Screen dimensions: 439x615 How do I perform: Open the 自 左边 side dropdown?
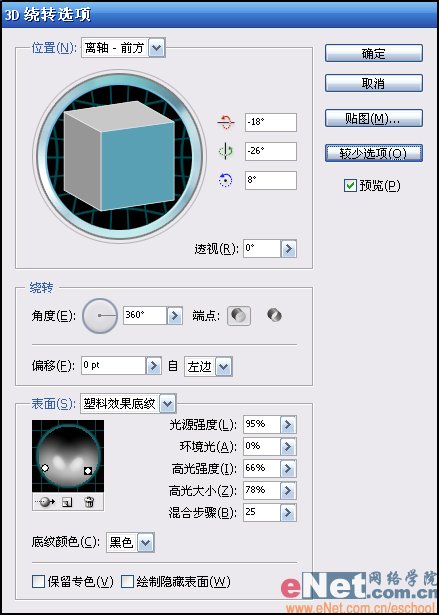tap(224, 367)
